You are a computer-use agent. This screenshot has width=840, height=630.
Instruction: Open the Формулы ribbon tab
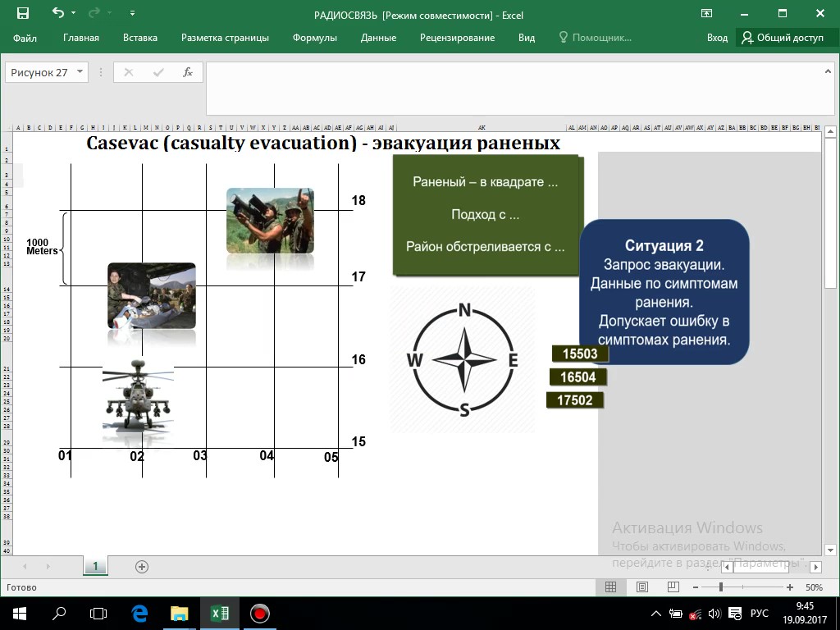(314, 38)
